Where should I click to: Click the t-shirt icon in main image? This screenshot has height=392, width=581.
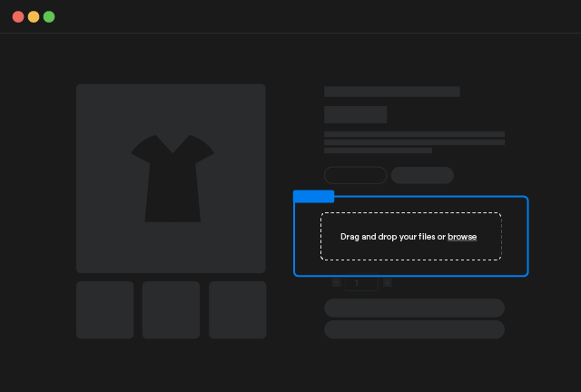click(x=172, y=178)
